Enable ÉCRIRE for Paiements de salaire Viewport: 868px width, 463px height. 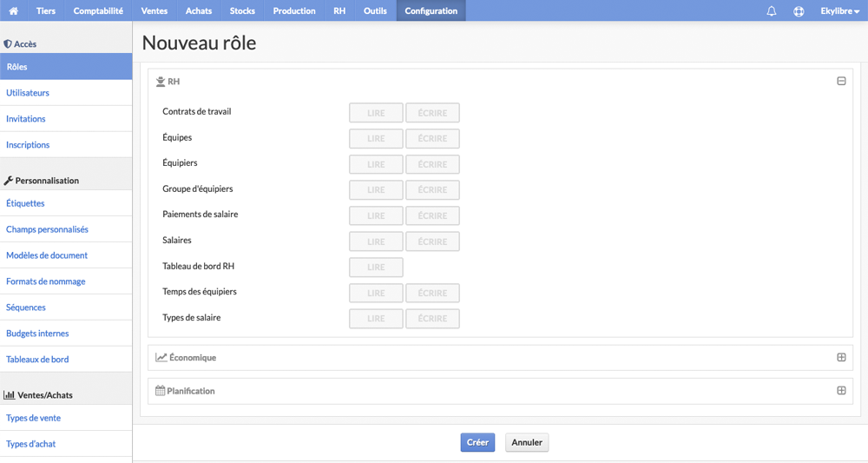tap(432, 215)
